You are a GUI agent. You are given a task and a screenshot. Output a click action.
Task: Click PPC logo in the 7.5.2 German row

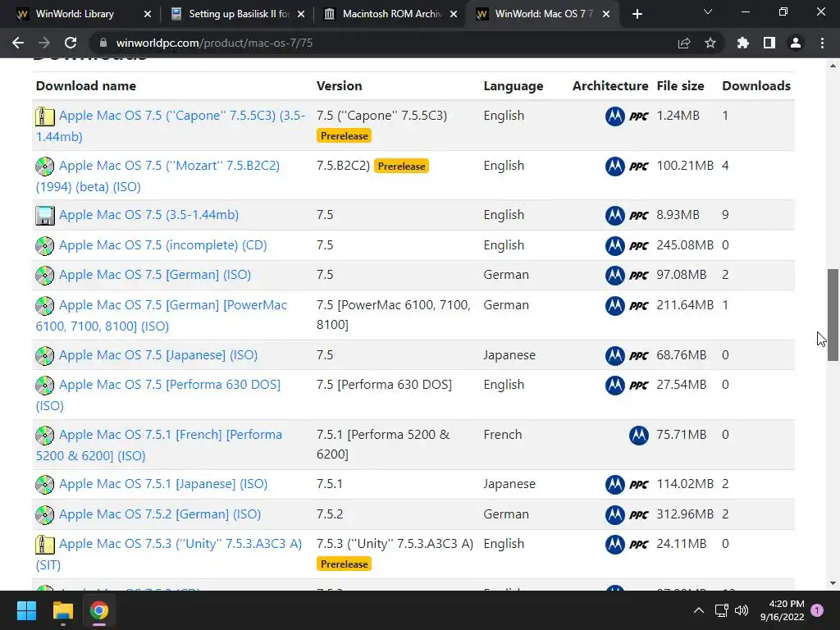(x=638, y=515)
